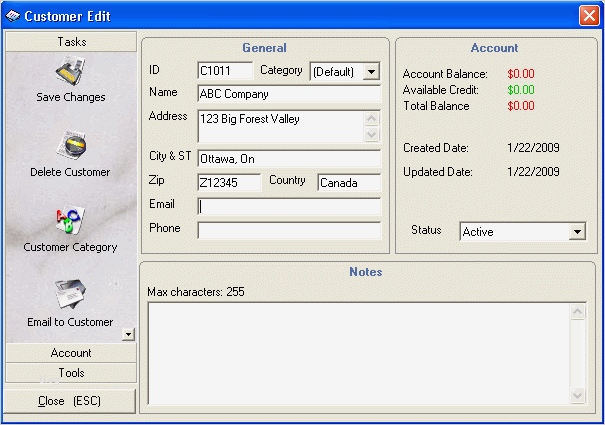Screen dimensions: 605x425
Task: Click the Delete Customer icon
Action: 71,146
